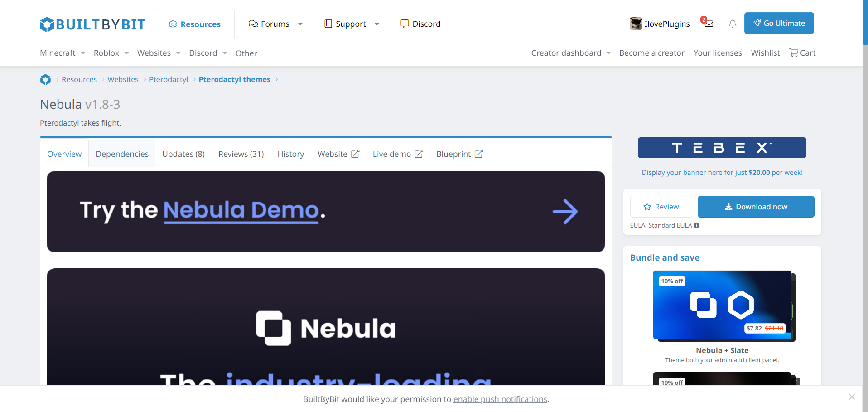Switch to the Reviews (31) tab
Screen dimensions: 868x412
[241, 154]
